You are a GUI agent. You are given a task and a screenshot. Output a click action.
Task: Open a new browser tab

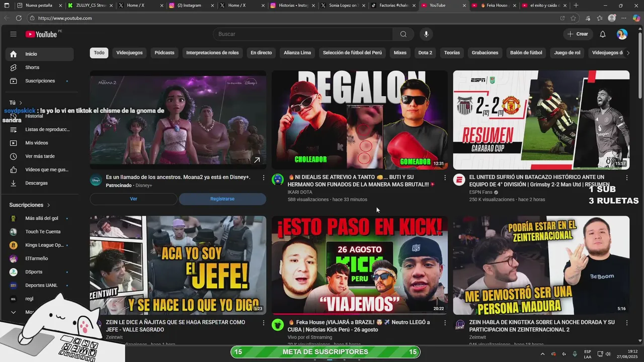coord(576,5)
